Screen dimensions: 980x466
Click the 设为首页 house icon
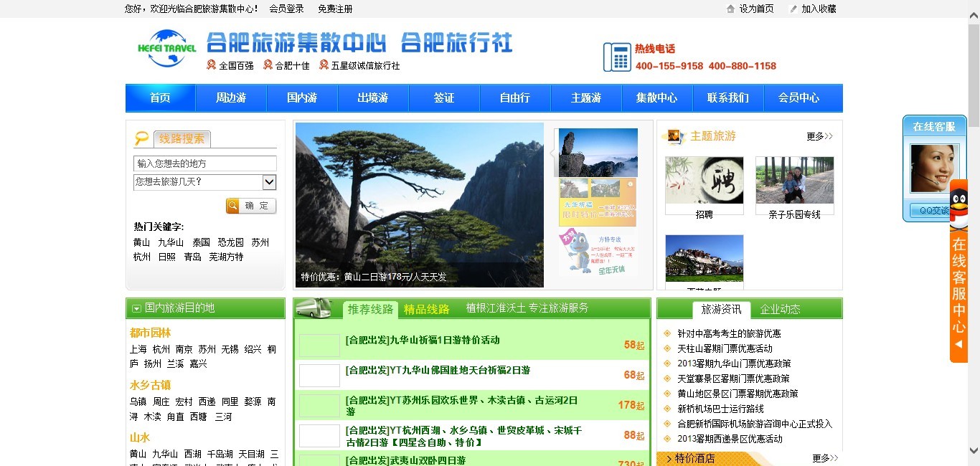[730, 9]
